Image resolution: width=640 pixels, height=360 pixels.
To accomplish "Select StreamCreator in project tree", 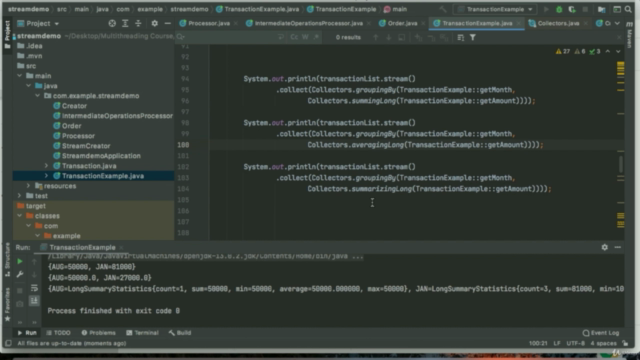I will (x=86, y=146).
